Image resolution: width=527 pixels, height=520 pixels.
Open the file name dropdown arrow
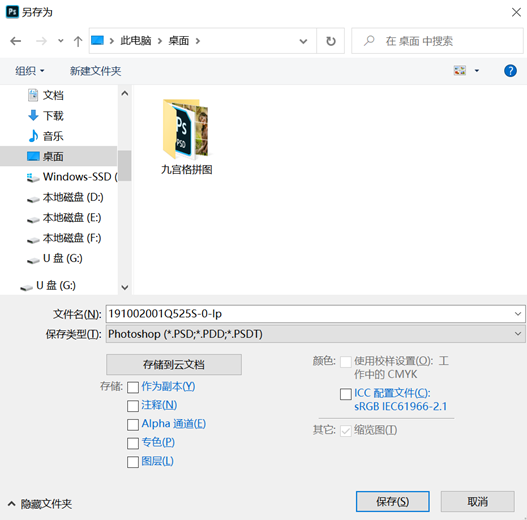click(518, 314)
